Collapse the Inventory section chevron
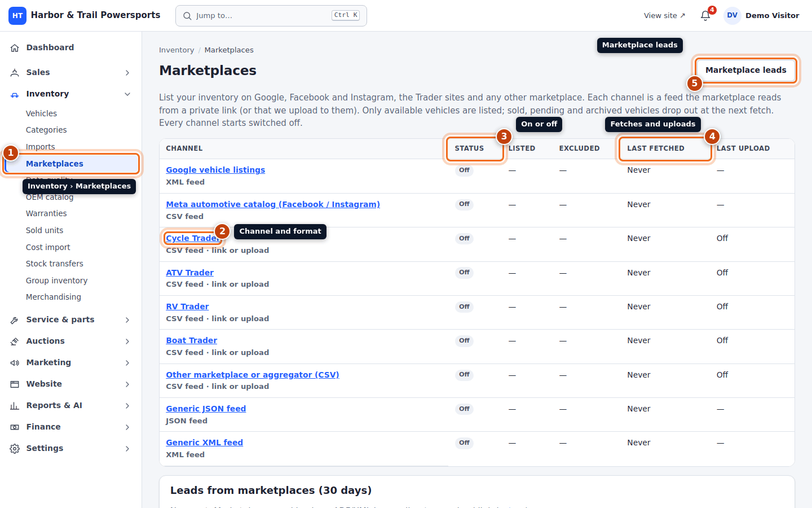The height and width of the screenshot is (508, 812). point(127,94)
